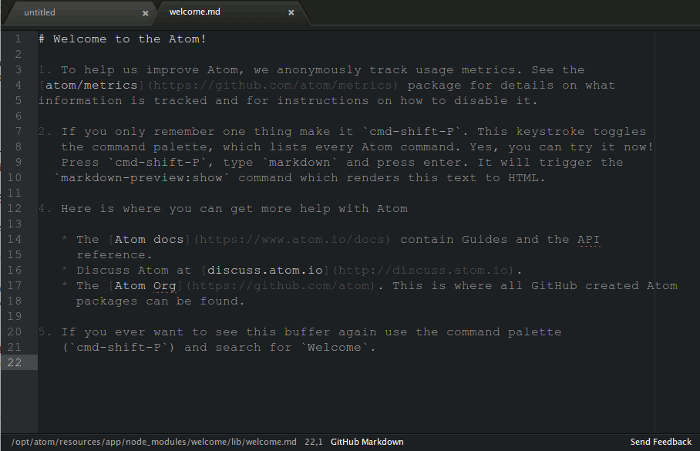Viewport: 700px width, 451px height.
Task: Click the file path in status bar
Action: click(x=154, y=442)
